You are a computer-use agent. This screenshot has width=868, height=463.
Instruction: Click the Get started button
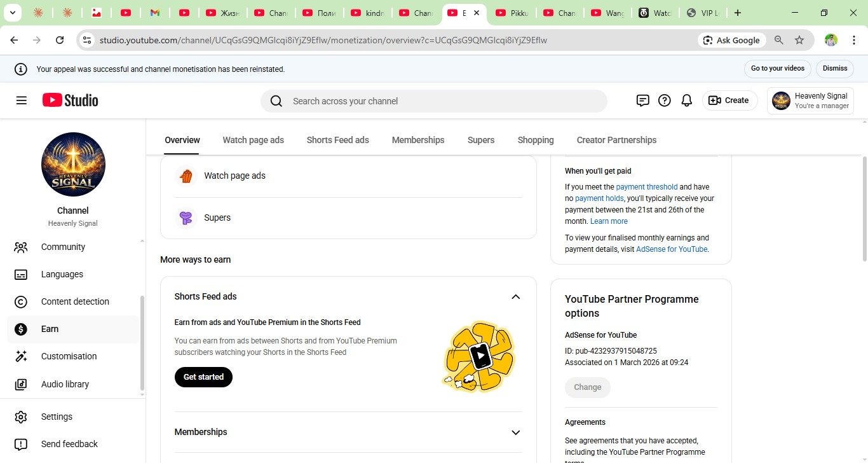[x=203, y=377]
